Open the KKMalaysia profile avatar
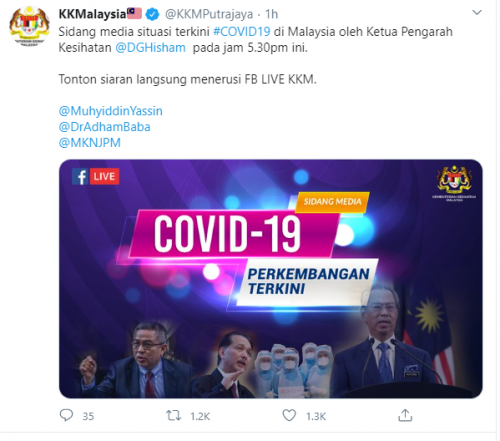This screenshot has width=500, height=441. [x=30, y=26]
